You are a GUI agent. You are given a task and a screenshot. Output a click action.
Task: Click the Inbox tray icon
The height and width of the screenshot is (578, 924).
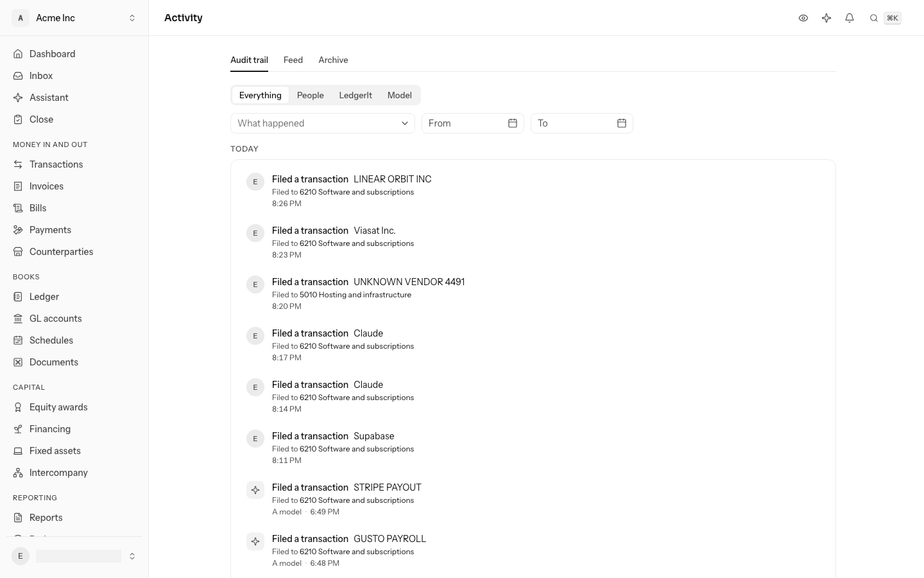point(18,76)
